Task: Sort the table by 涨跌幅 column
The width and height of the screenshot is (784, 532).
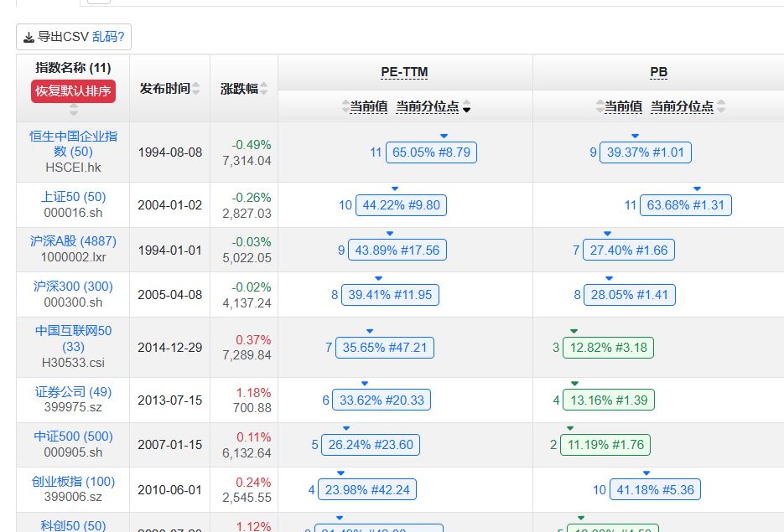Action: pos(264,89)
